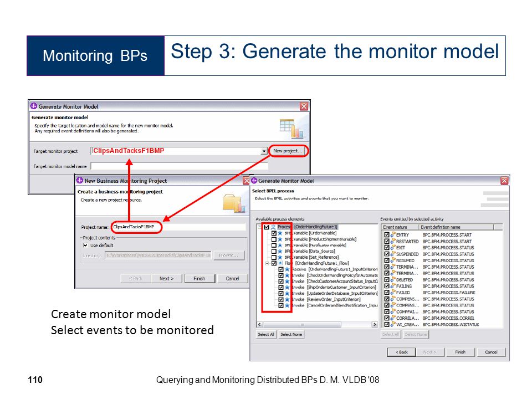The image size is (532, 399).
Task: Toggle the Use default checkbox
Action: tap(85, 245)
